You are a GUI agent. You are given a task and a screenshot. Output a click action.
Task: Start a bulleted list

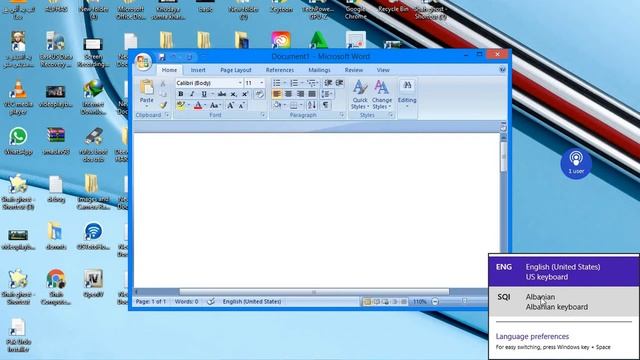276,83
